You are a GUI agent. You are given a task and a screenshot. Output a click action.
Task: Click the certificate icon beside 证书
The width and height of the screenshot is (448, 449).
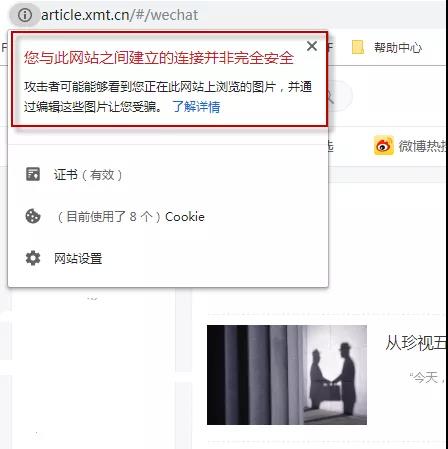click(33, 174)
